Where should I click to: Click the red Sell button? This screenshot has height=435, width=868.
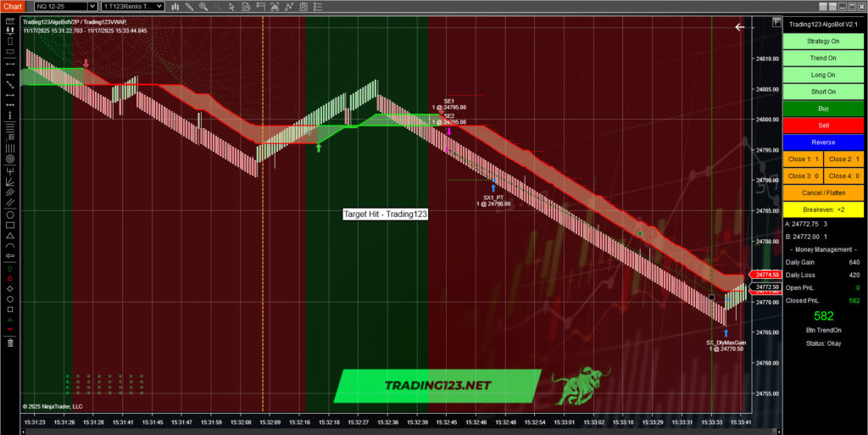click(823, 125)
